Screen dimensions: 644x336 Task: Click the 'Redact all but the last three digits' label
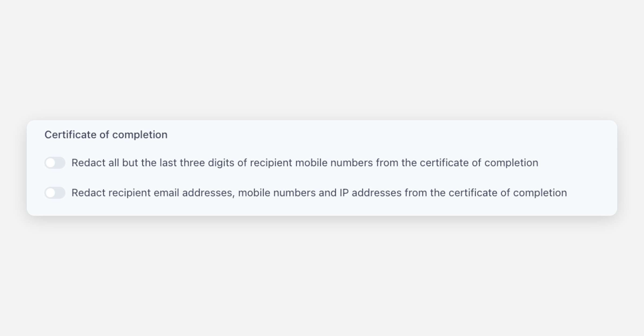(x=305, y=163)
